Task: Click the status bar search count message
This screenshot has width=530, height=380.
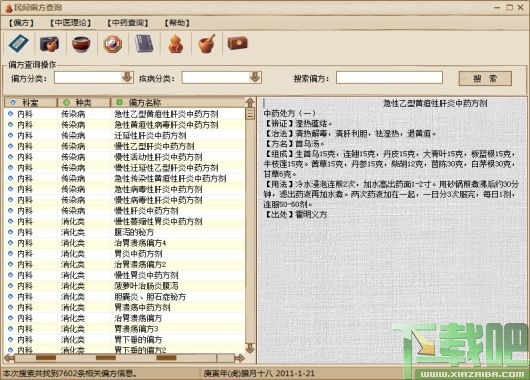Action: (x=70, y=374)
